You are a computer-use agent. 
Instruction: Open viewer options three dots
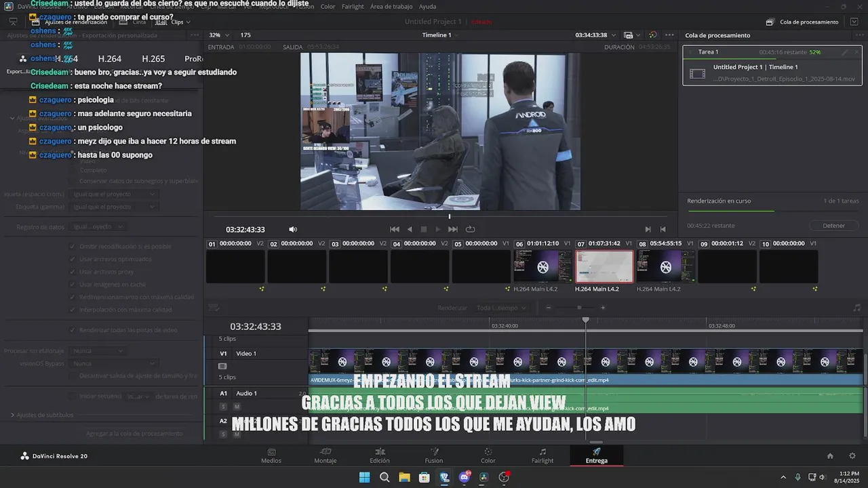coord(669,35)
